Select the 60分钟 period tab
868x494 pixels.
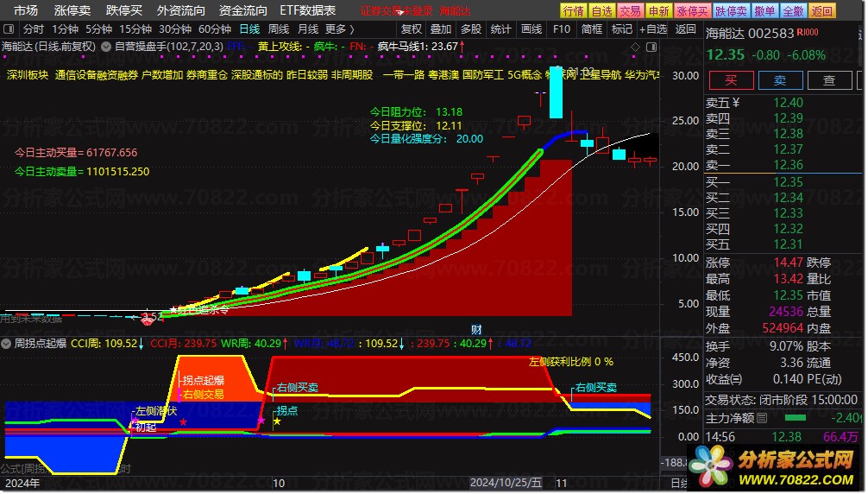215,28
